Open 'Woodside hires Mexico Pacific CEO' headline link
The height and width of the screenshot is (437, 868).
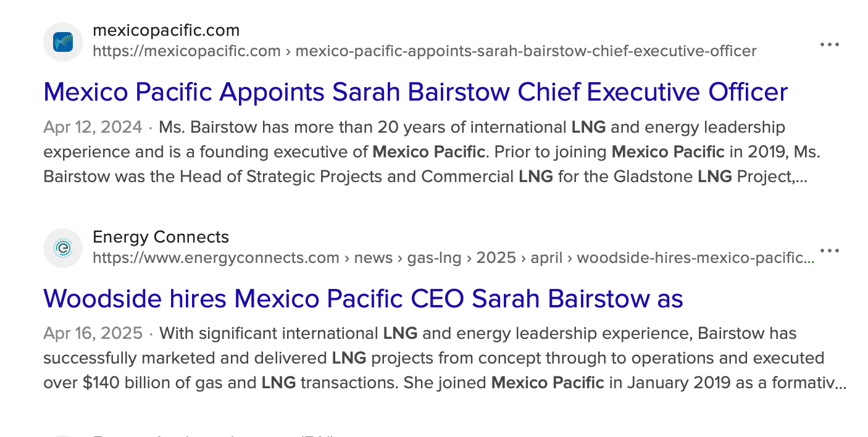click(363, 299)
